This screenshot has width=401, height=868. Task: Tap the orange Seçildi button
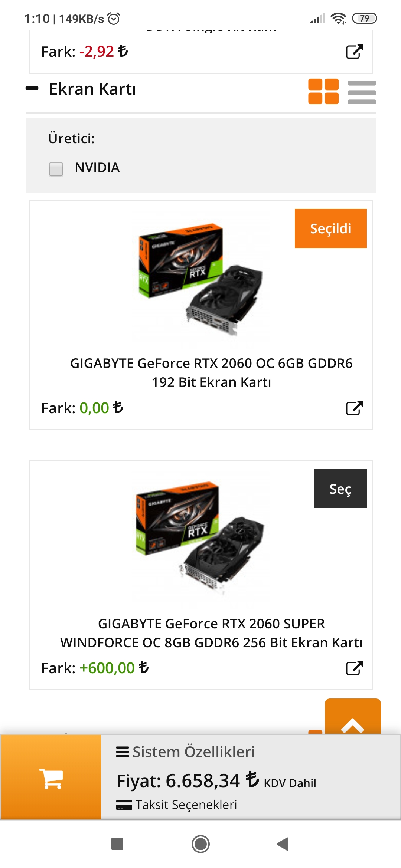point(330,228)
